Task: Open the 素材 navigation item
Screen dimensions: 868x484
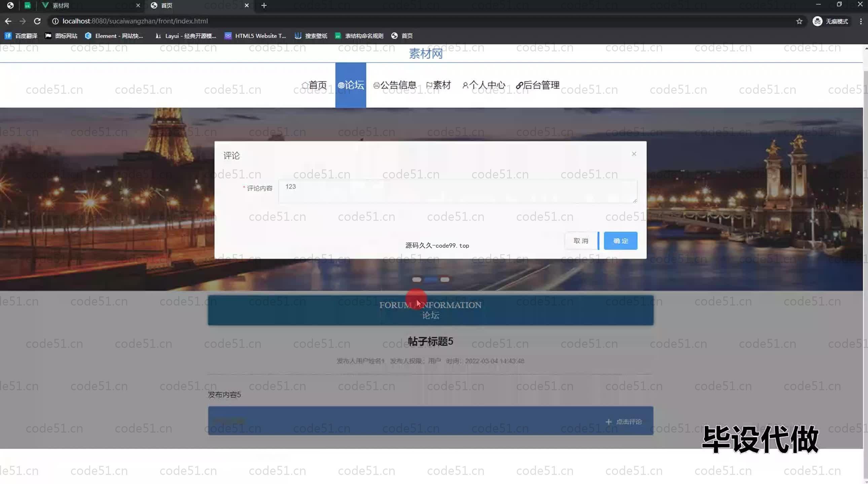Action: [438, 85]
